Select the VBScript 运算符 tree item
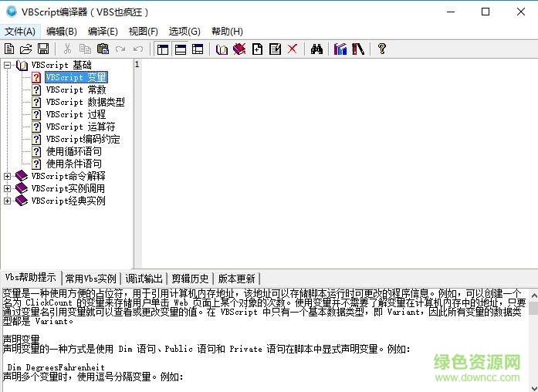The image size is (538, 392). tap(80, 127)
